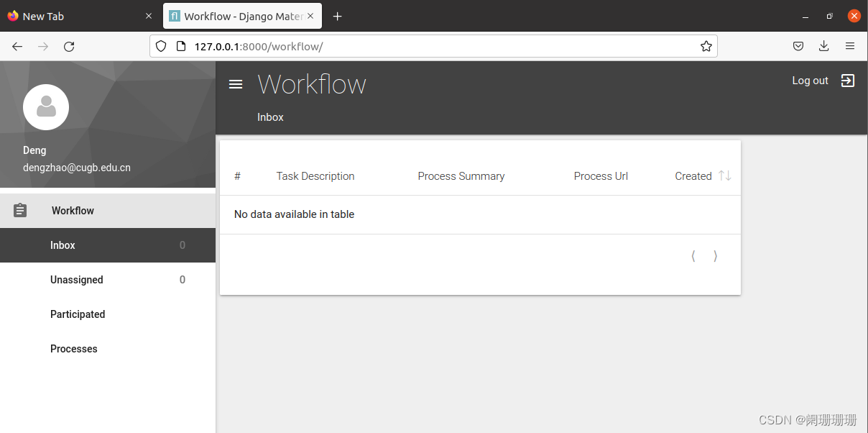868x433 pixels.
Task: Open the Firefox application menu
Action: [850, 45]
